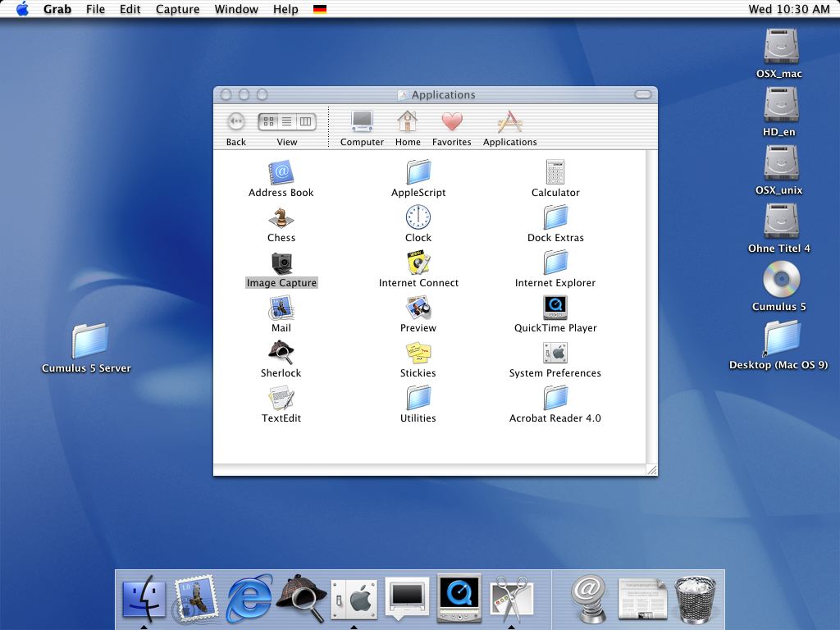Click the clock in the menu bar
This screenshot has height=630, width=840.
tap(788, 9)
